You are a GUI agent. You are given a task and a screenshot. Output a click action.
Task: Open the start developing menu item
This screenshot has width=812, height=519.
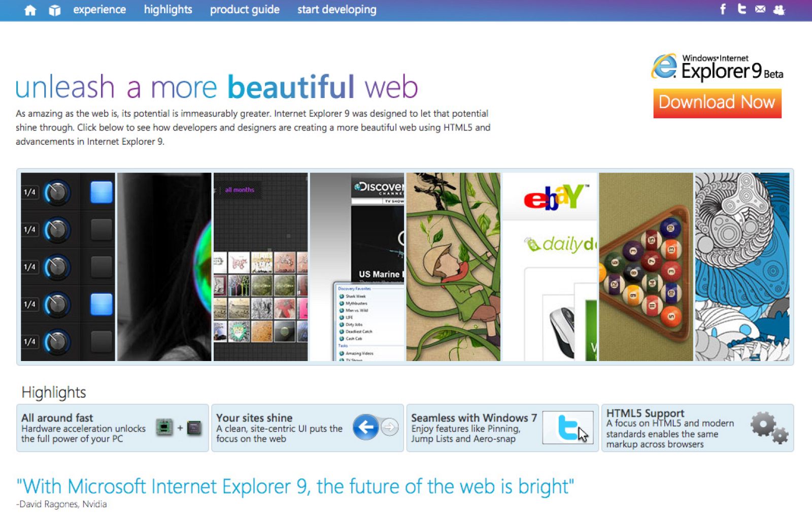pyautogui.click(x=337, y=10)
